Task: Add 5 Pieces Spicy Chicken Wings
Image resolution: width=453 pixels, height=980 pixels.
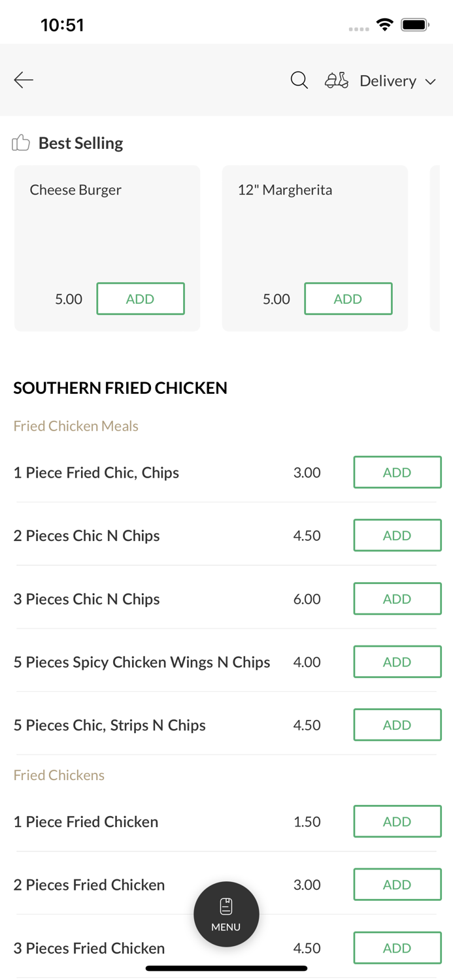Action: click(x=397, y=662)
